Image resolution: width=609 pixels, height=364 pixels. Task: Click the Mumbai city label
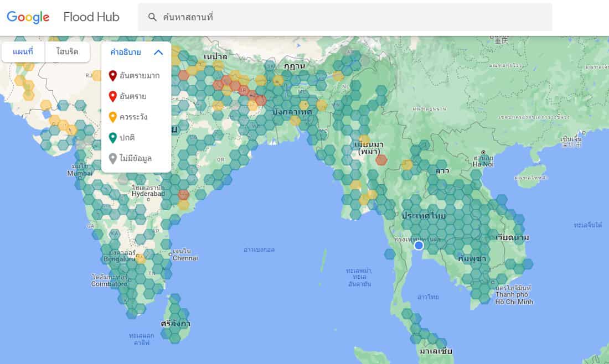pos(80,173)
